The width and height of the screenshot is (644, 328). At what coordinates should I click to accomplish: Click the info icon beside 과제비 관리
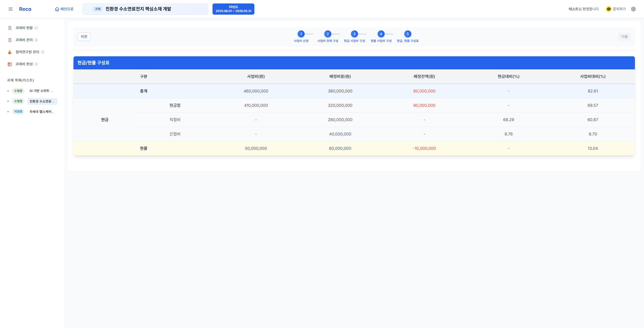[36, 40]
